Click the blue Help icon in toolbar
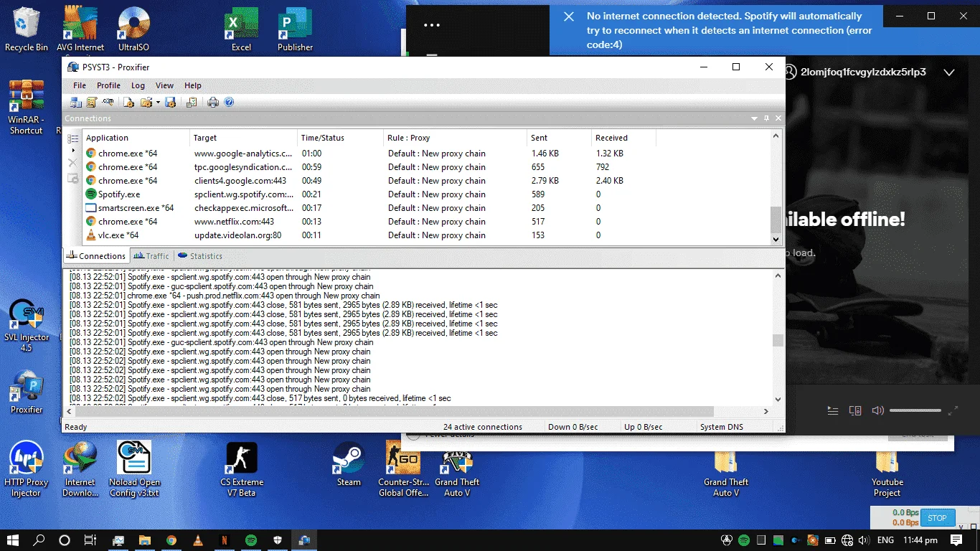The width and height of the screenshot is (980, 551). (x=229, y=103)
